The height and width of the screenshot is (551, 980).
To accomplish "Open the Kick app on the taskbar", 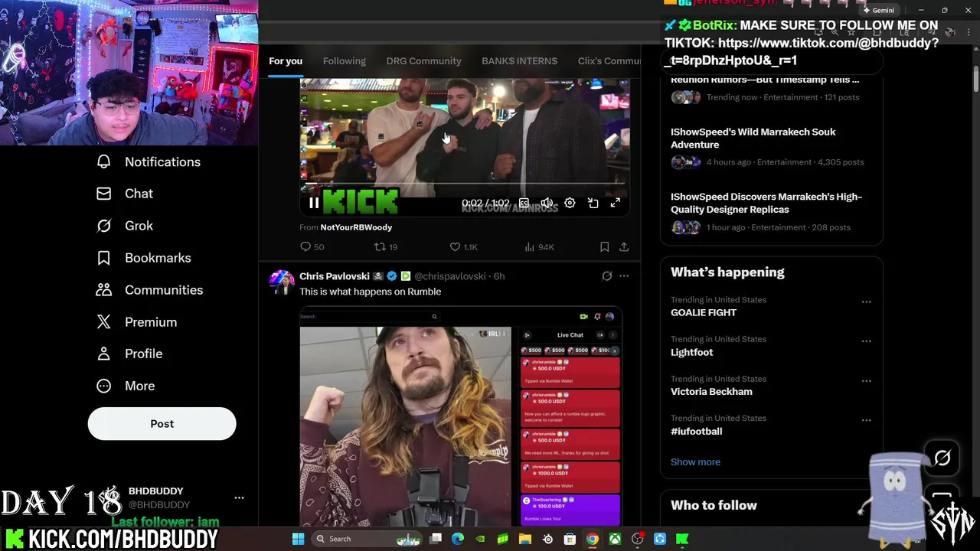I will (x=682, y=539).
